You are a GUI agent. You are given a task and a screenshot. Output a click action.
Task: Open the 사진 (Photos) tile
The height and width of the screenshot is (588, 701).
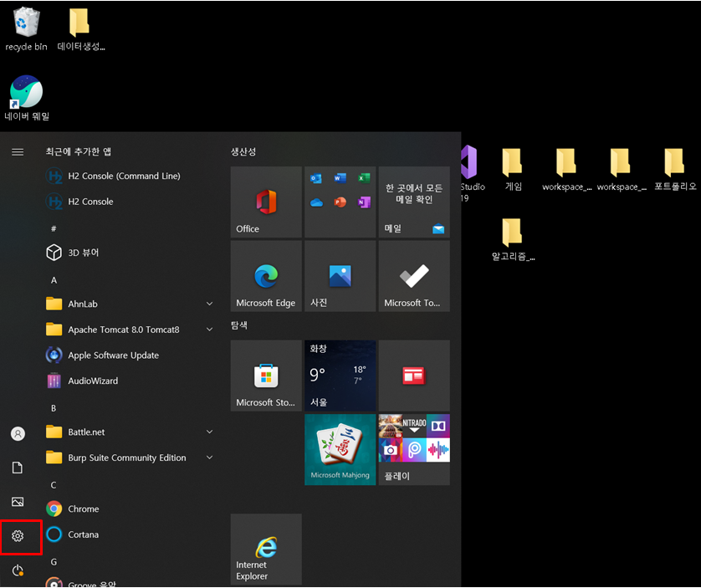click(340, 276)
